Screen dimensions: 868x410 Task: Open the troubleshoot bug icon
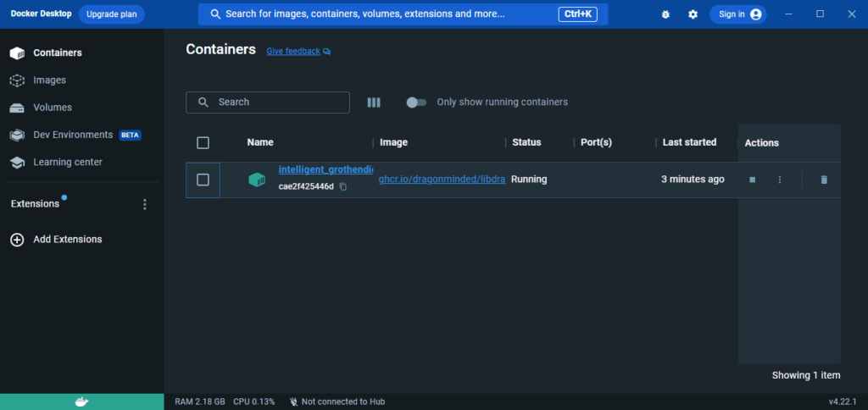pyautogui.click(x=665, y=14)
